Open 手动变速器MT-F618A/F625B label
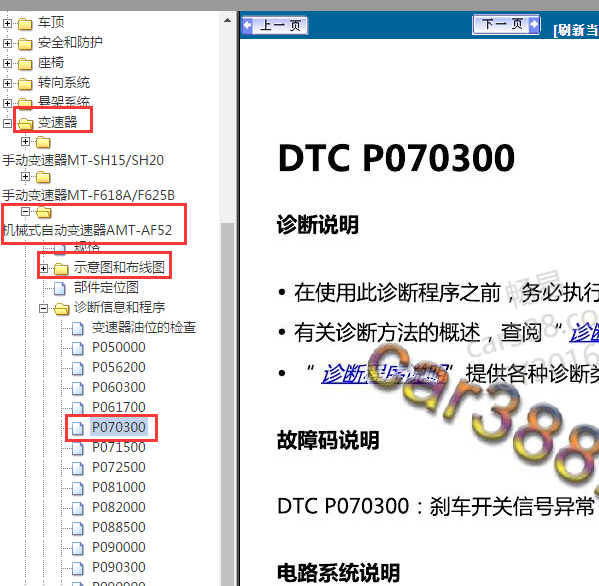Image resolution: width=599 pixels, height=586 pixels. coord(89,195)
